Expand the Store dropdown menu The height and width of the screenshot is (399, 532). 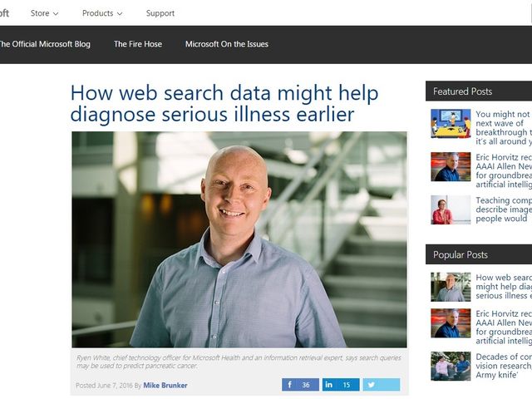[x=44, y=13]
